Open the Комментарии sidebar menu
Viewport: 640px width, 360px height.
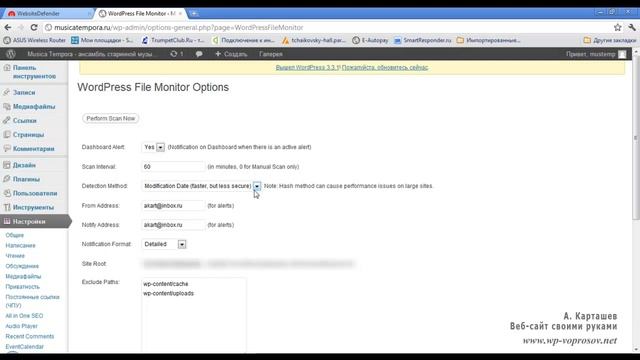pos(34,149)
